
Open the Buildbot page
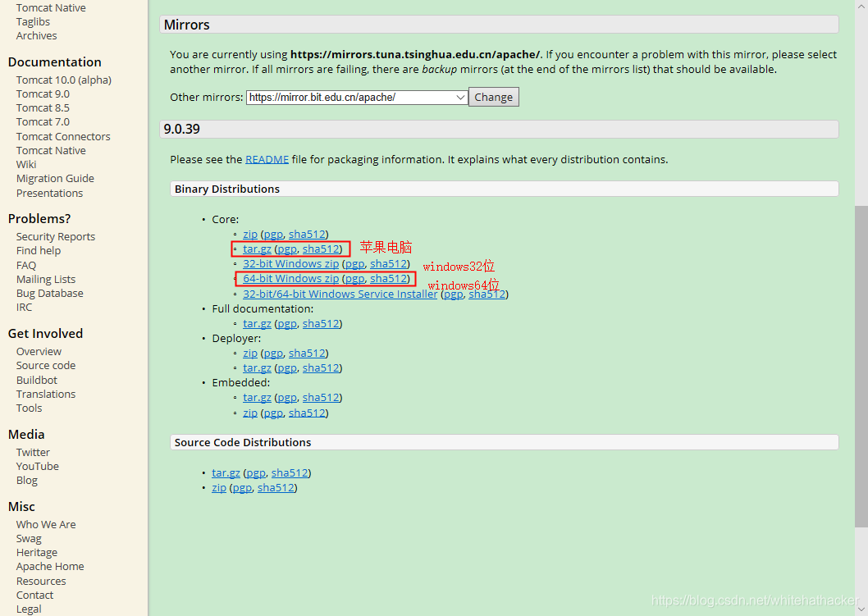(37, 381)
